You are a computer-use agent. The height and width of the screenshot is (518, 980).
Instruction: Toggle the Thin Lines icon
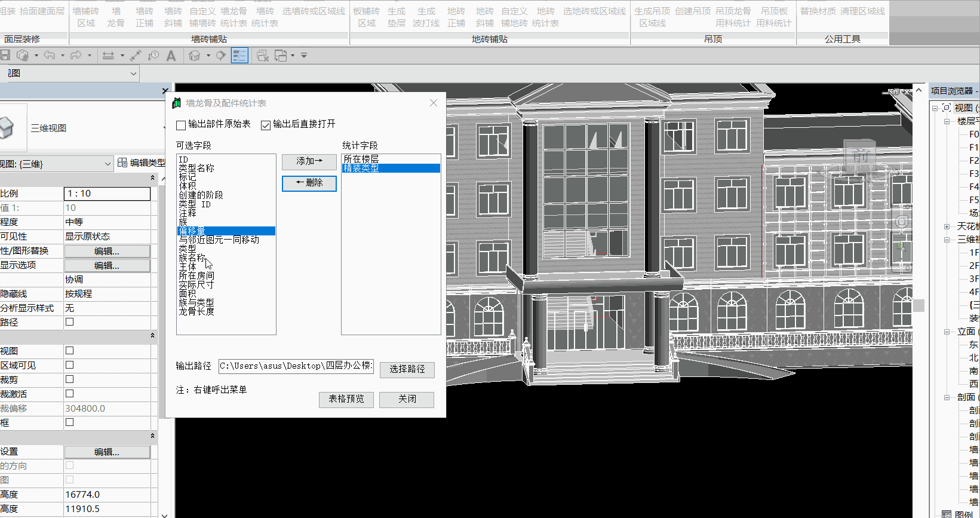click(x=239, y=56)
